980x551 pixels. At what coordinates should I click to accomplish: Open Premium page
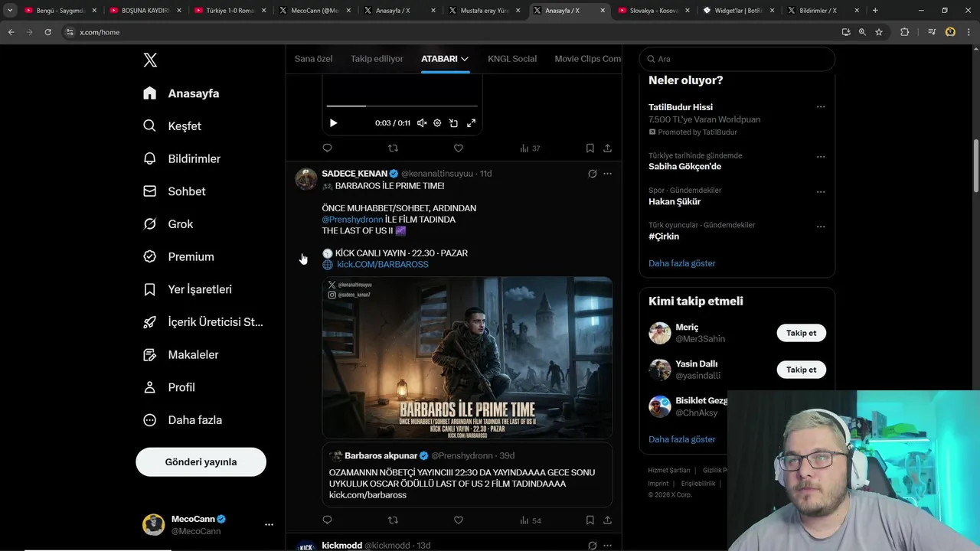click(178, 257)
